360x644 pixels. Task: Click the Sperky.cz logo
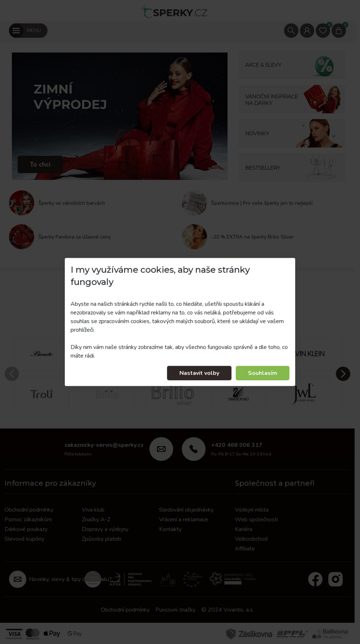point(174,12)
